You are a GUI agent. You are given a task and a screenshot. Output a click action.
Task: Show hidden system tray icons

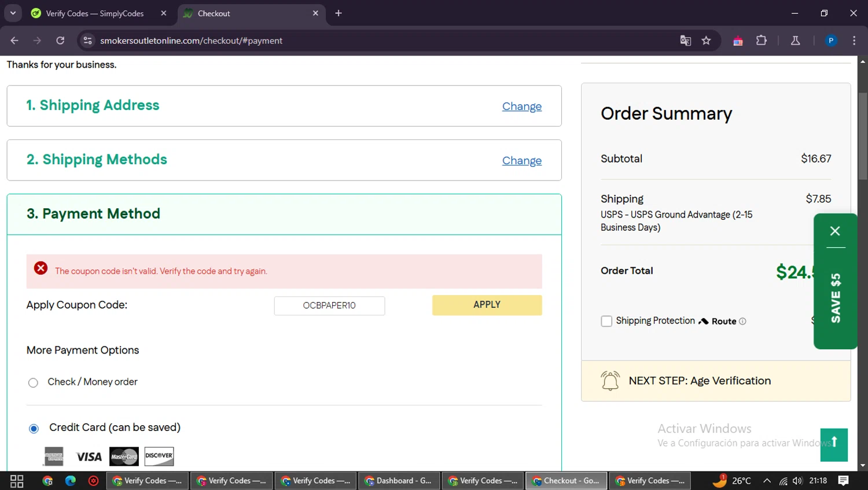pyautogui.click(x=767, y=481)
